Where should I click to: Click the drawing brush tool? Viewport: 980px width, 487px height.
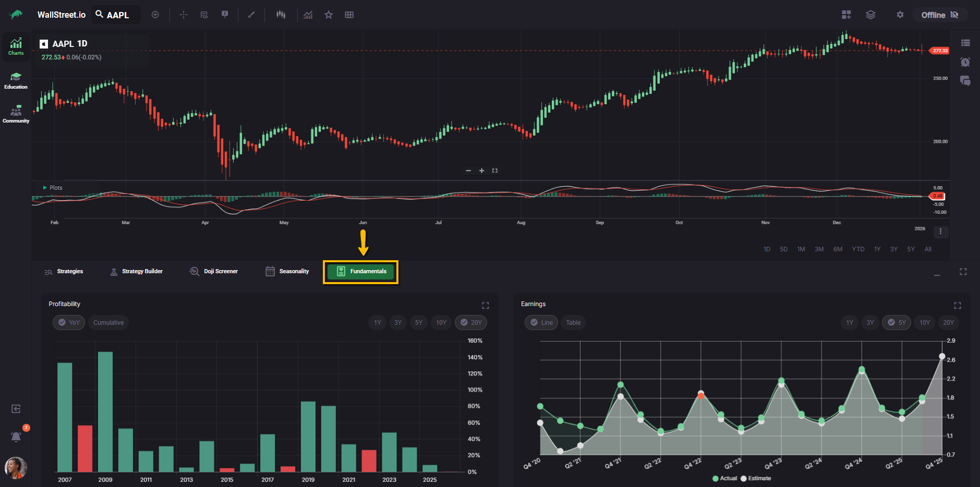251,15
